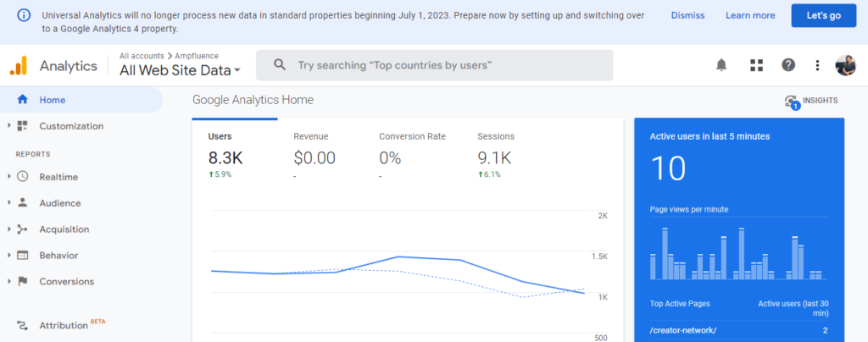Click the Google Analytics Home heading

click(253, 100)
